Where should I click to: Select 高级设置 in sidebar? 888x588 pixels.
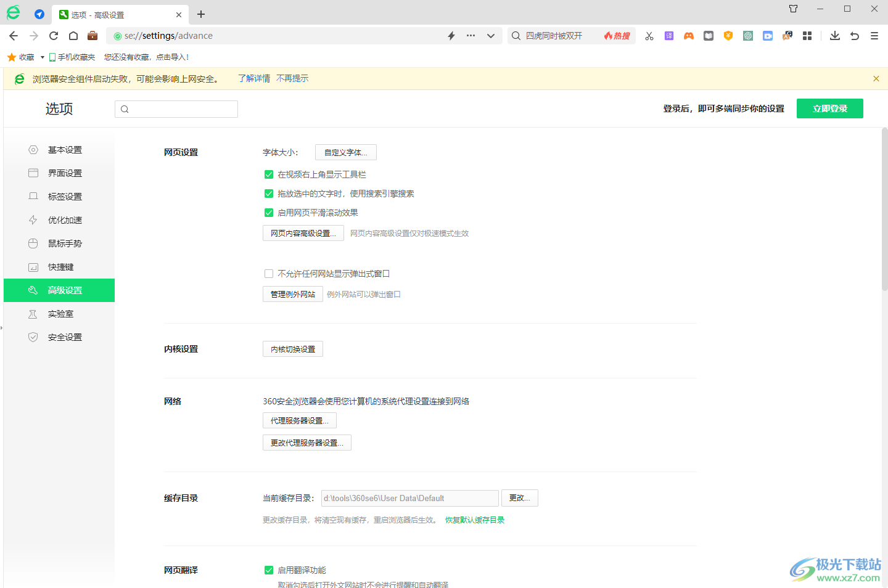[x=59, y=290]
